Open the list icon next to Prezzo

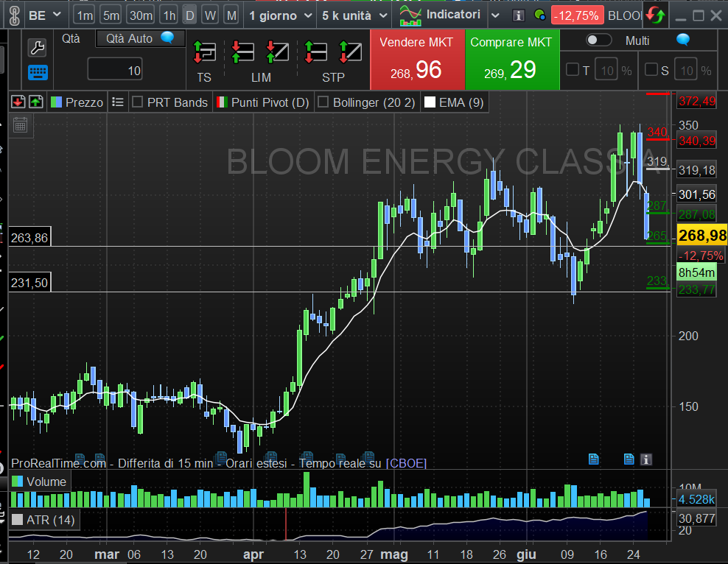click(118, 102)
